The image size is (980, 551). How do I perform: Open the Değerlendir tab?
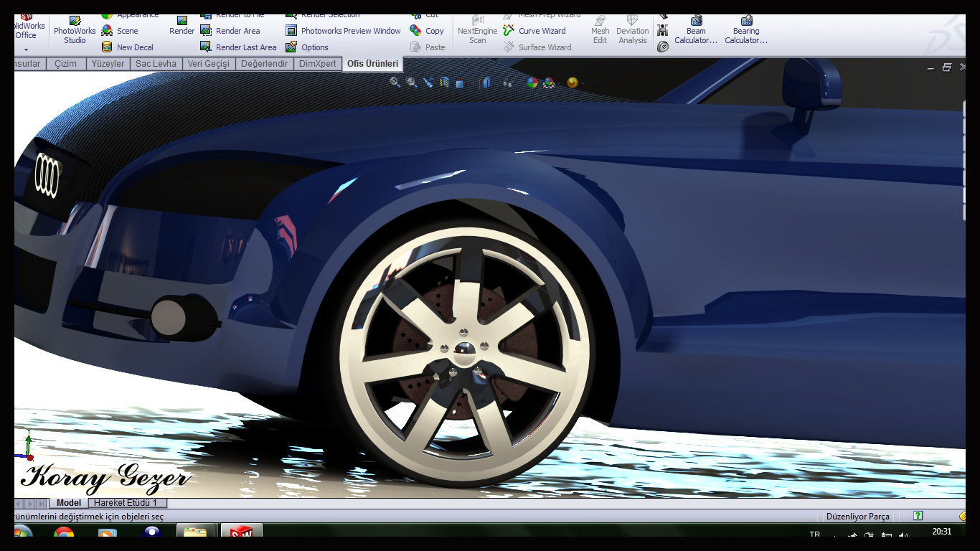click(x=264, y=64)
